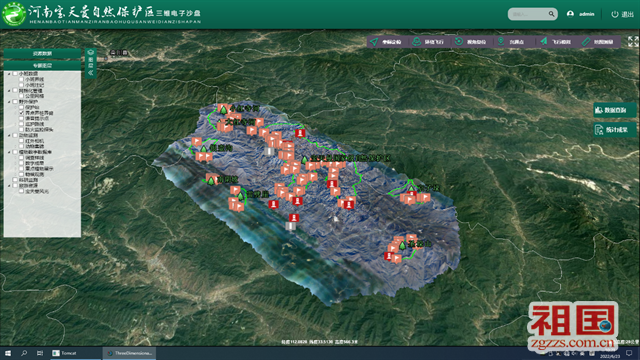This screenshot has height=360, width=640.
Task: Uncheck the checked layer under the third group
Action: 21,113
